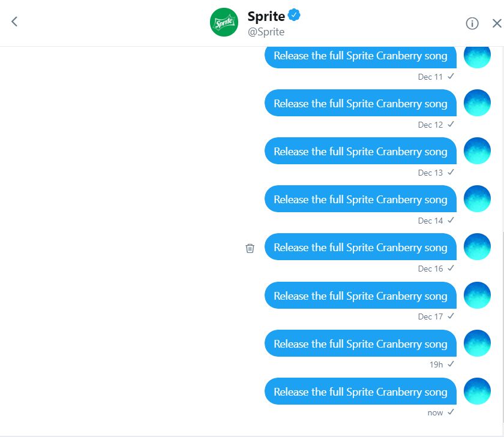
Task: Click your avatar next to the Dec 12 message
Action: coord(478,103)
